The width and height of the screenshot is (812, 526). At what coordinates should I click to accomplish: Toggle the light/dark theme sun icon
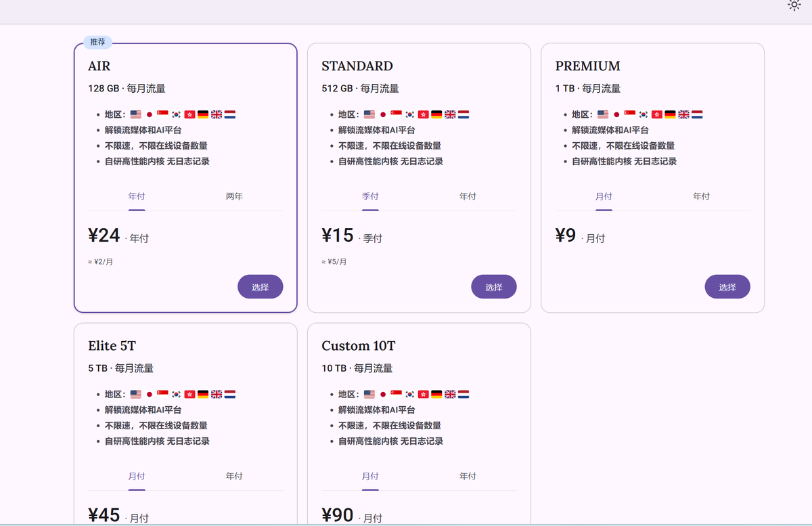click(x=794, y=4)
